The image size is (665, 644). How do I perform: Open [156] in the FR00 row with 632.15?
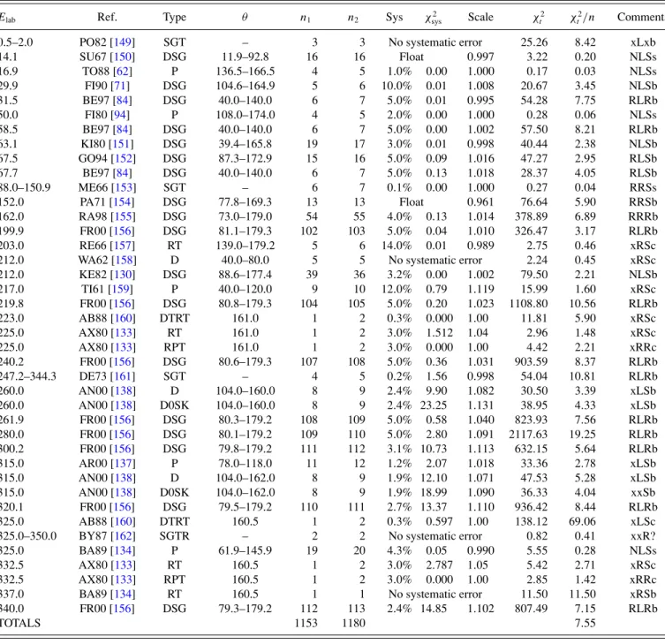pos(122,449)
